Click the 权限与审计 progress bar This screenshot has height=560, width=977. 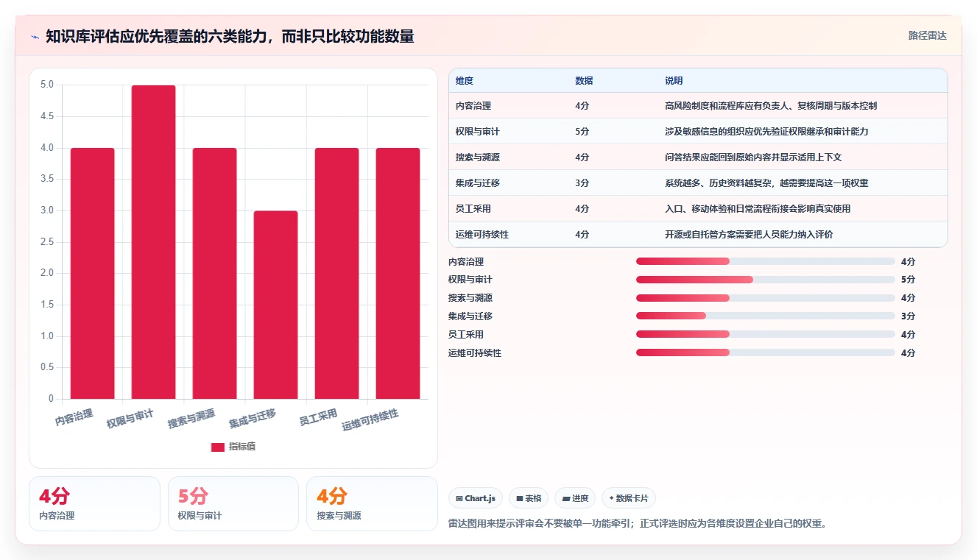pos(766,280)
